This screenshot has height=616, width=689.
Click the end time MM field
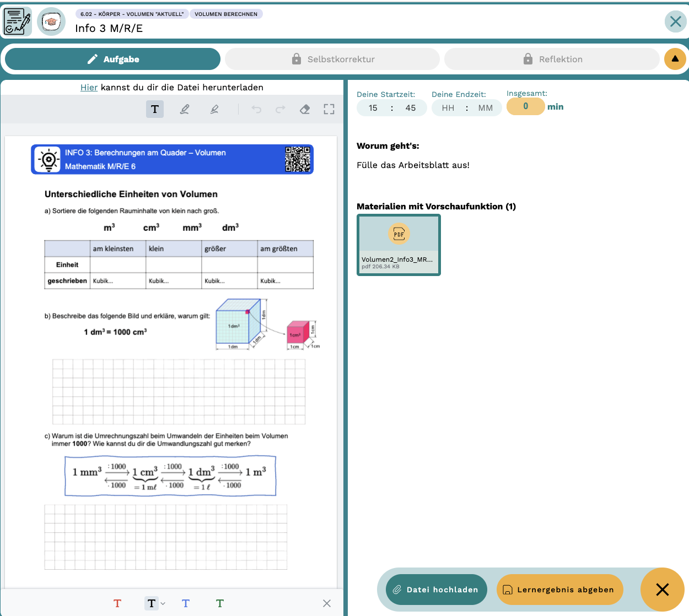pyautogui.click(x=486, y=108)
